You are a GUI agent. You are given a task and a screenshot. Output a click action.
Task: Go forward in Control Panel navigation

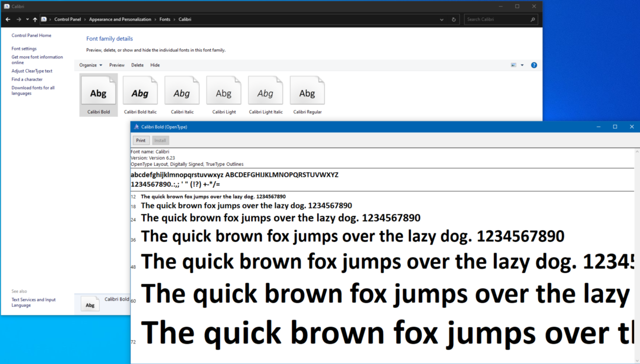[x=18, y=19]
